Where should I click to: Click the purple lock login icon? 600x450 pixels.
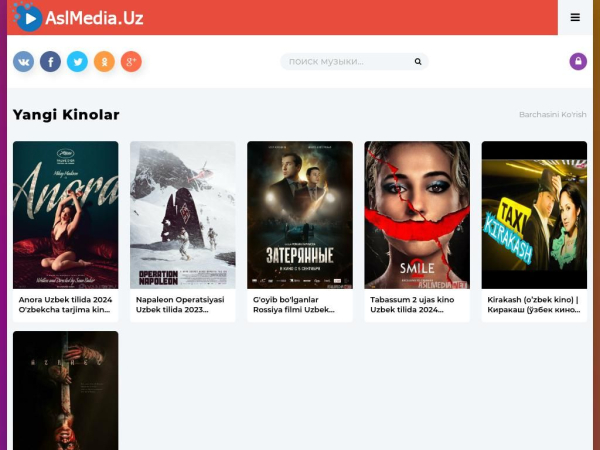578,61
